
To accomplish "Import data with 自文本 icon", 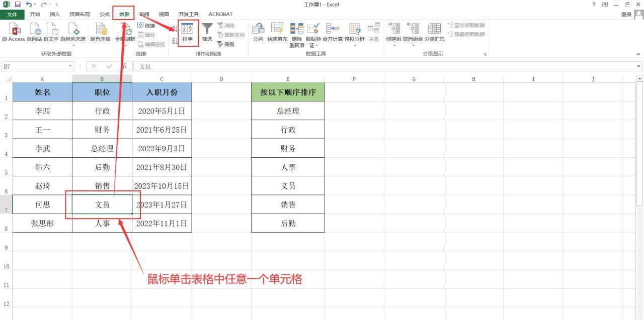I will pos(51,32).
